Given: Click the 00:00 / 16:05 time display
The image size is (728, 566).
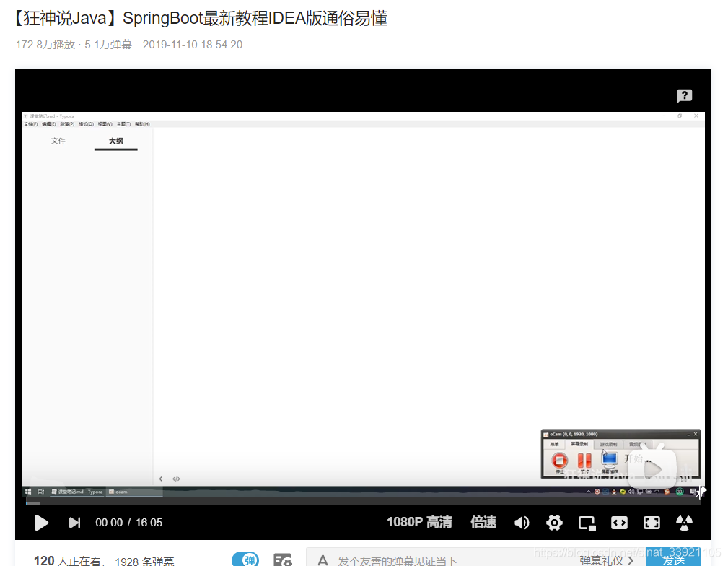Looking at the screenshot, I should click(x=129, y=523).
